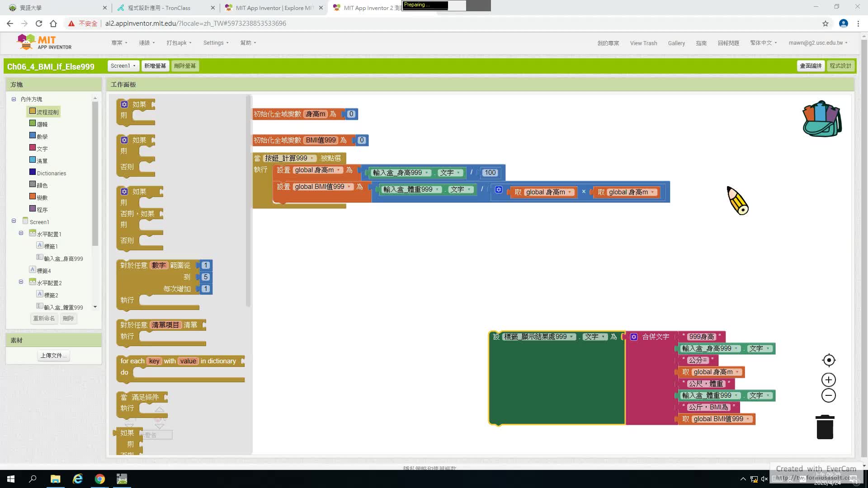This screenshot has height=488, width=868.
Task: Reload the page in browser
Action: click(x=39, y=23)
